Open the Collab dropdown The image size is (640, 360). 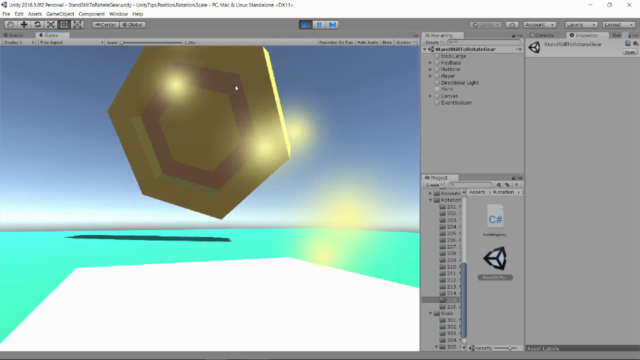485,25
